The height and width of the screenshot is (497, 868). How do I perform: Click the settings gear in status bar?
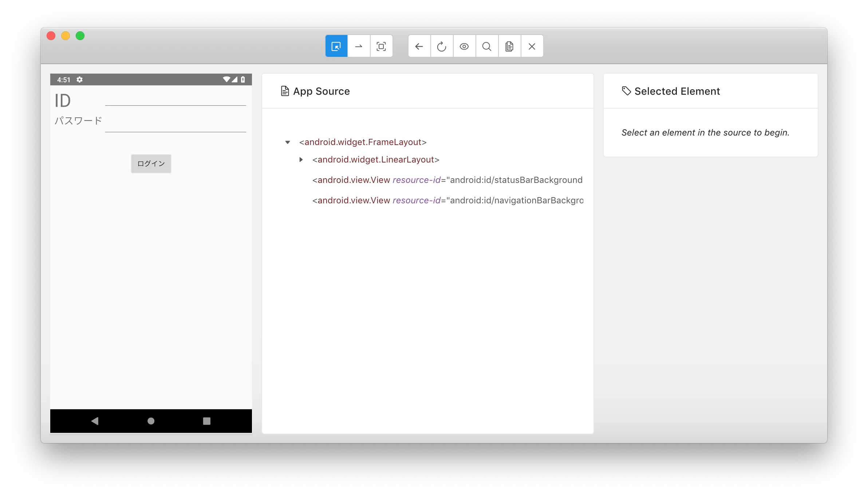(x=80, y=79)
